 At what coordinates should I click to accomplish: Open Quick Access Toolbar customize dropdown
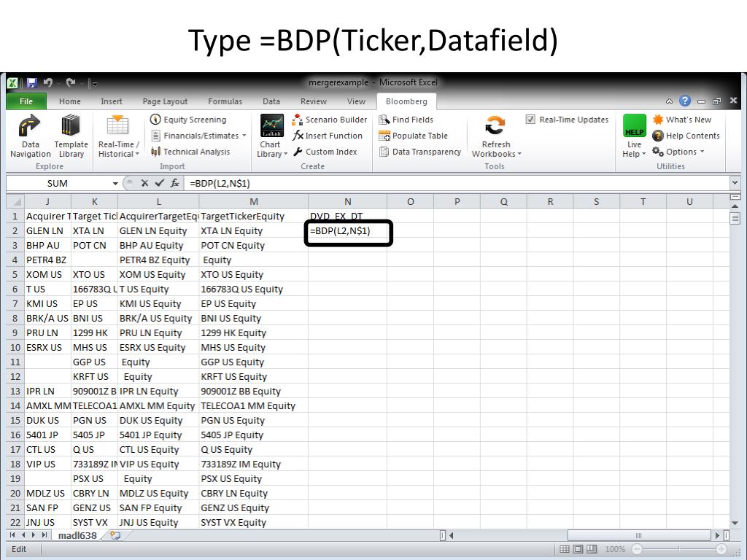[95, 83]
